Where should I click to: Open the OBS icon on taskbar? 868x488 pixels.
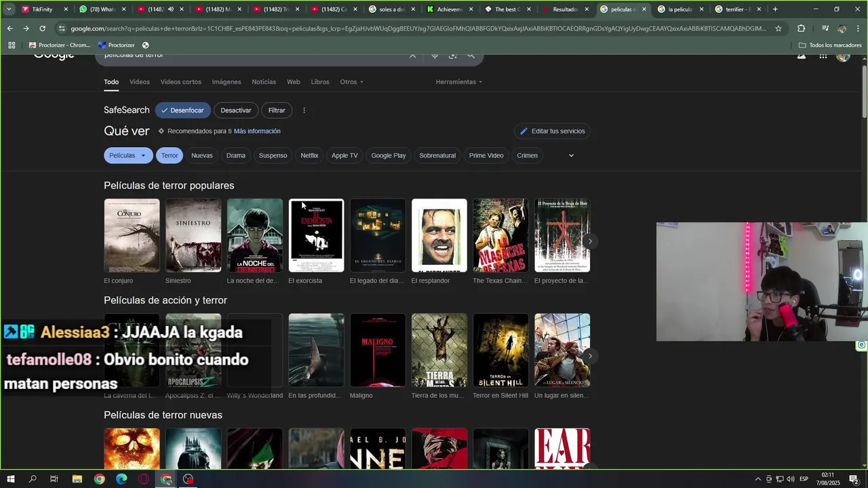189,479
